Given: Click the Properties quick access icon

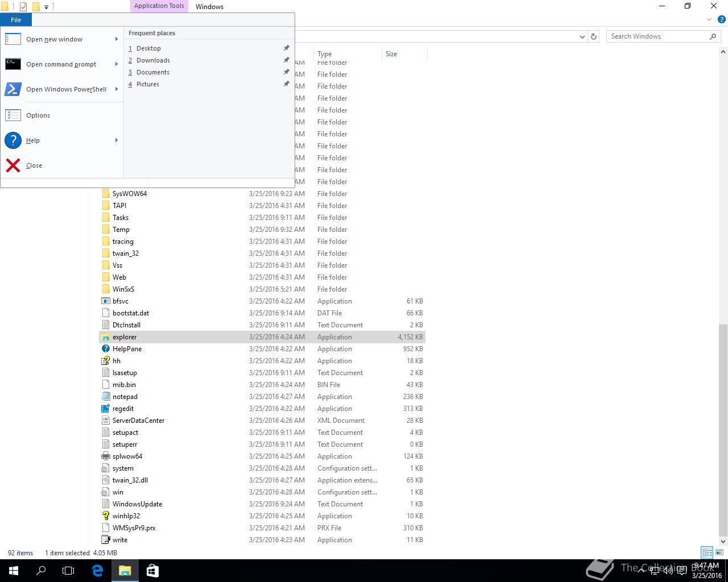Looking at the screenshot, I should tap(23, 7).
